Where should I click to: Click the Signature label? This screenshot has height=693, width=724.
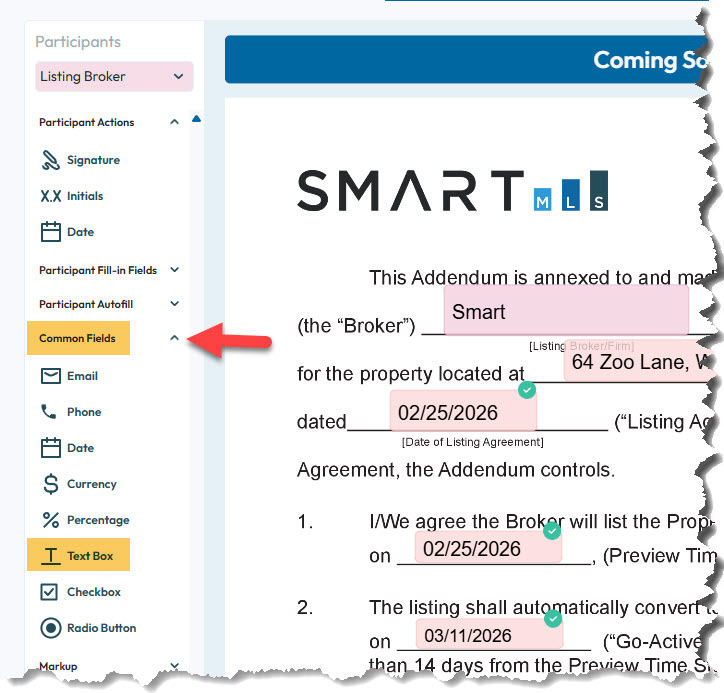(93, 160)
